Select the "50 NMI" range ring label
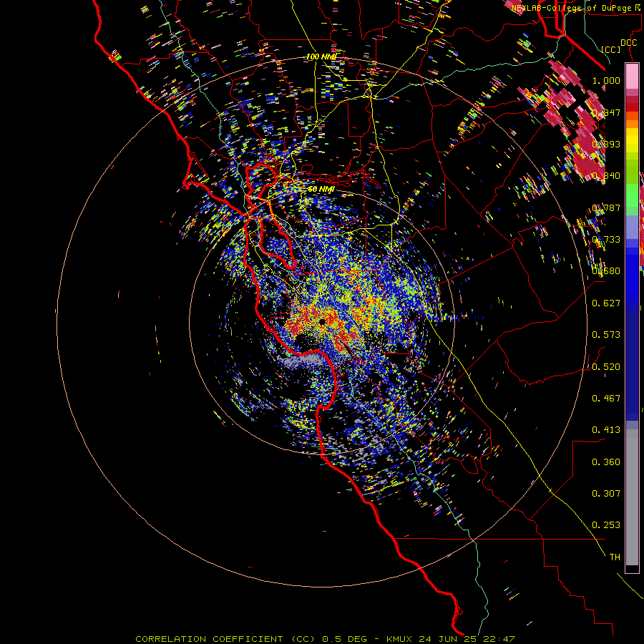The width and height of the screenshot is (644, 644). (x=321, y=189)
